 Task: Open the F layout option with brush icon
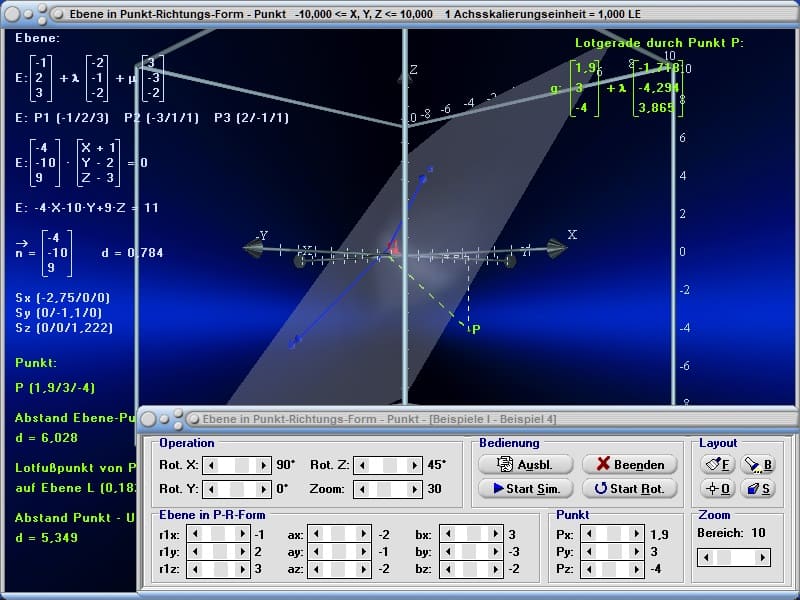(717, 464)
